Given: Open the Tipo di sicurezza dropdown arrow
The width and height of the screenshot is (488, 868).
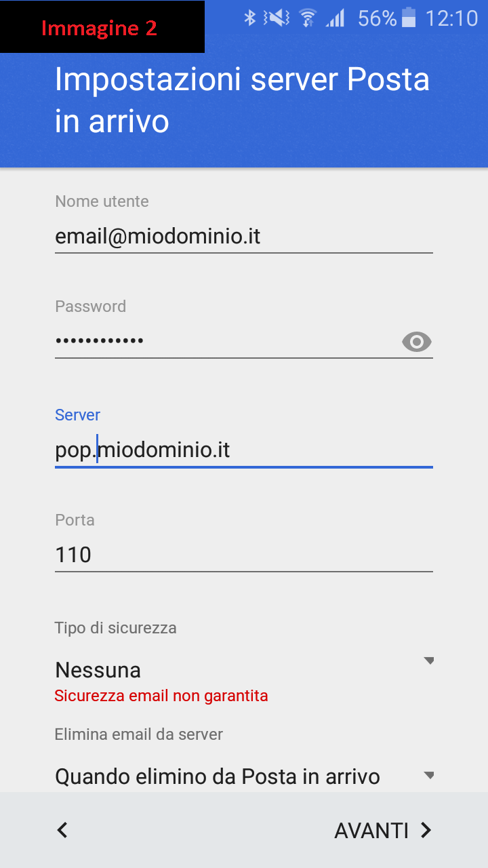Looking at the screenshot, I should (428, 661).
